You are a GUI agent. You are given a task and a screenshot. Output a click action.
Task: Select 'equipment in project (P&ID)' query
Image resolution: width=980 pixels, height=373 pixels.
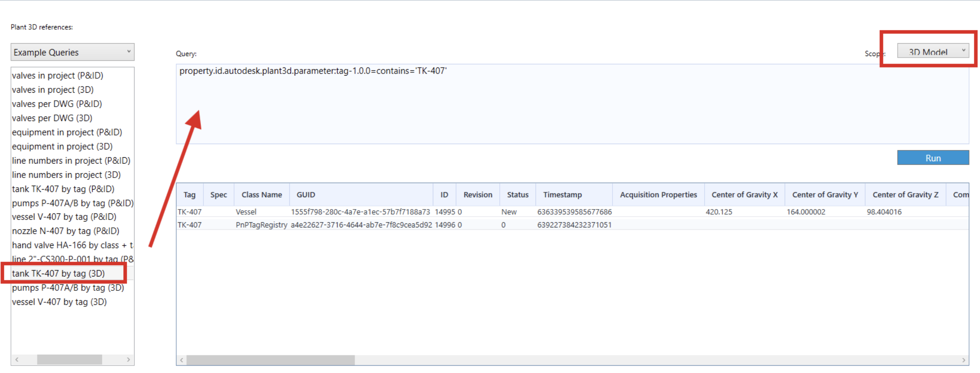point(67,132)
